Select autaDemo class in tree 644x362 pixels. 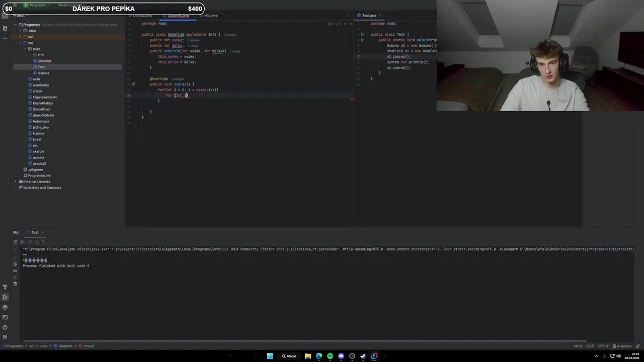40,85
